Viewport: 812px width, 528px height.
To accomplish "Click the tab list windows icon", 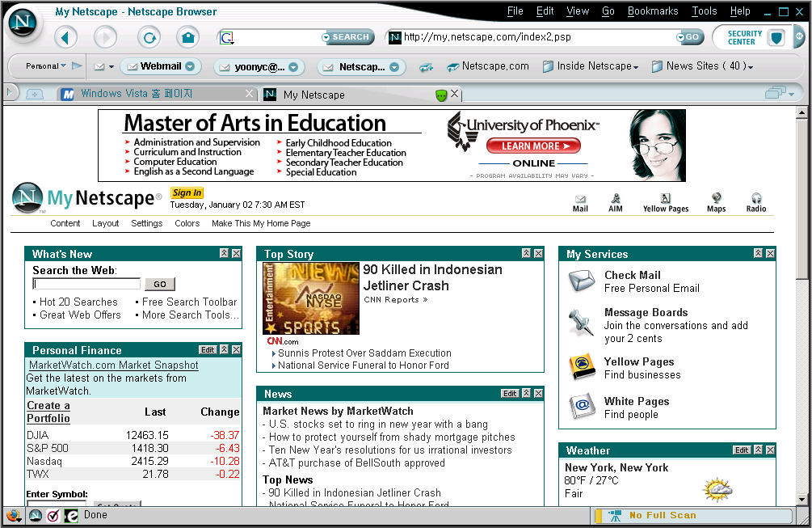I will (775, 93).
